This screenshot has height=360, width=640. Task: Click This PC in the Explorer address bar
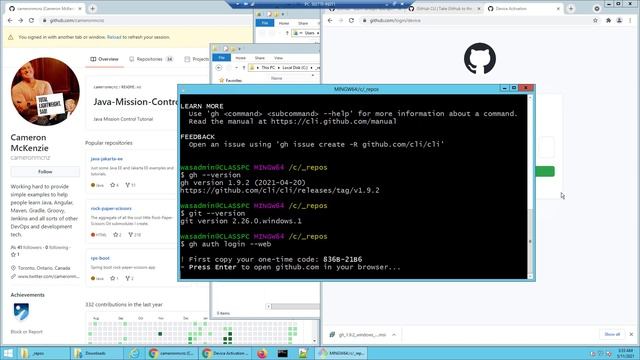(x=268, y=68)
